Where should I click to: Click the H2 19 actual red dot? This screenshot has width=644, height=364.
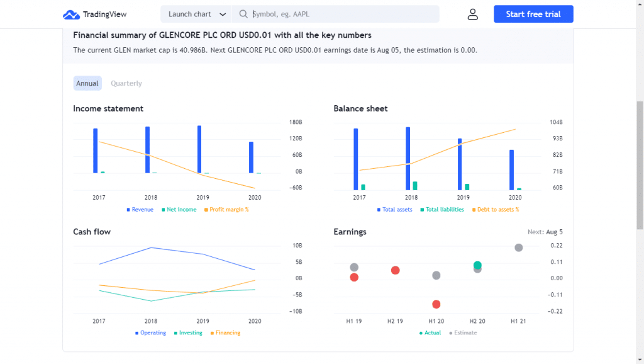pyautogui.click(x=395, y=270)
